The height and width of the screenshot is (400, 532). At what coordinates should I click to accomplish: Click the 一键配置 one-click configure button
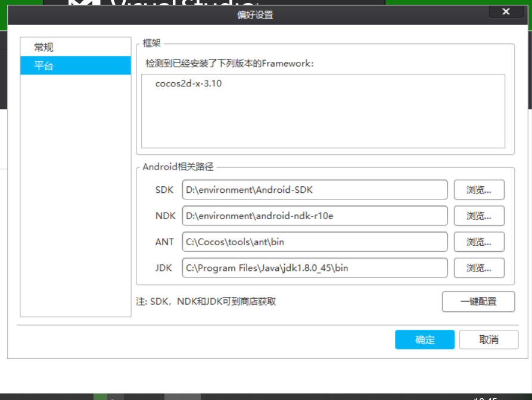click(478, 301)
